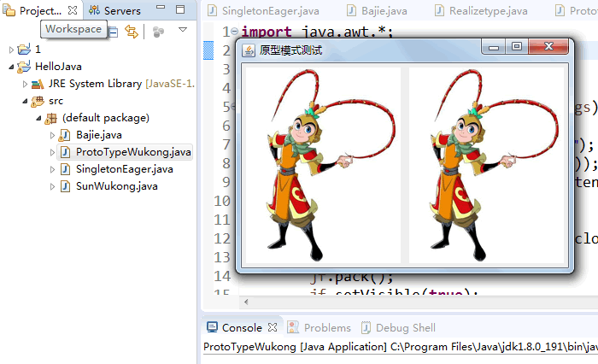Close the Project Explorer tab via X
598x364 pixels.
click(73, 11)
